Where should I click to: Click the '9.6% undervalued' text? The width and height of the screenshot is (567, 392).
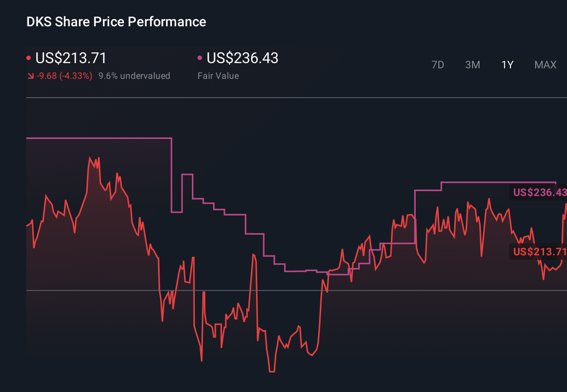[x=134, y=75]
